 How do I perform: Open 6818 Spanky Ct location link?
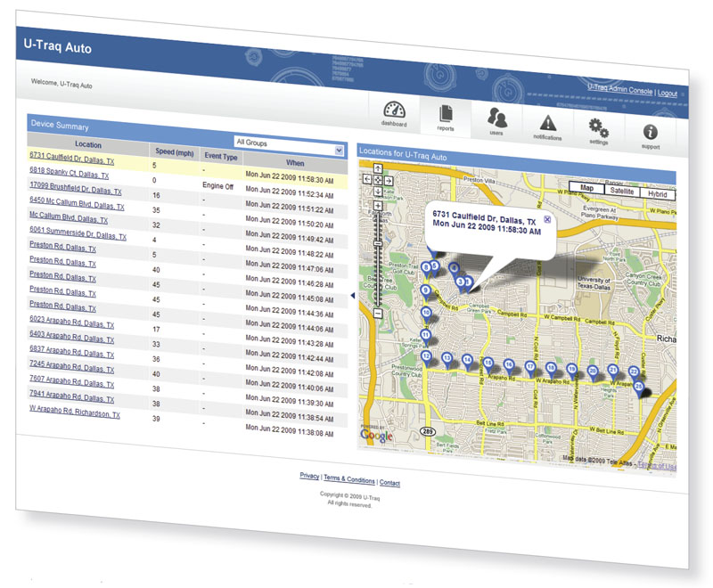[70, 173]
